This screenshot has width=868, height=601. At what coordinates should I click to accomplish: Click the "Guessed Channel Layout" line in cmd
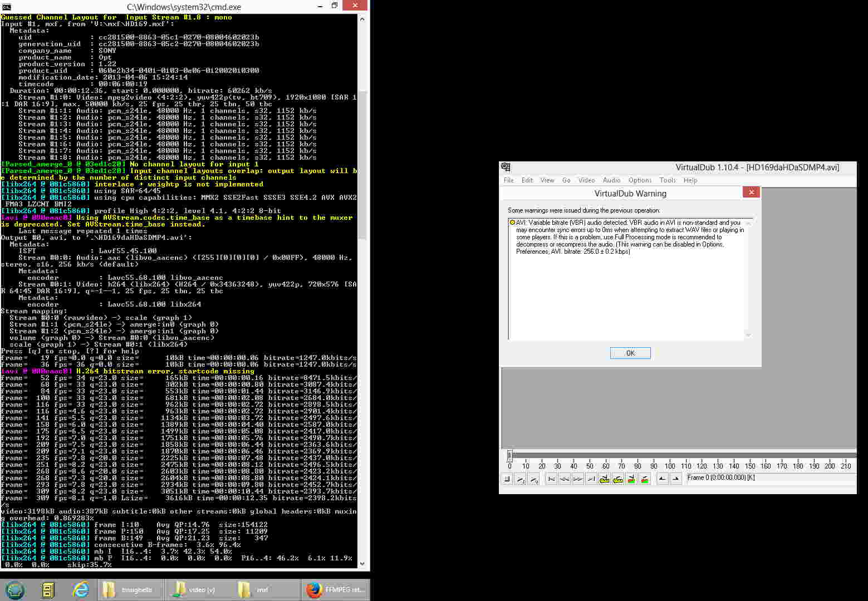tap(116, 17)
